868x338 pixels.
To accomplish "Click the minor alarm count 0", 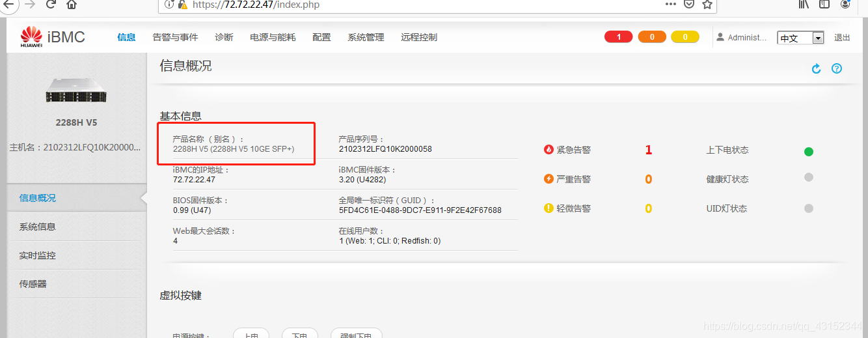I will click(648, 208).
